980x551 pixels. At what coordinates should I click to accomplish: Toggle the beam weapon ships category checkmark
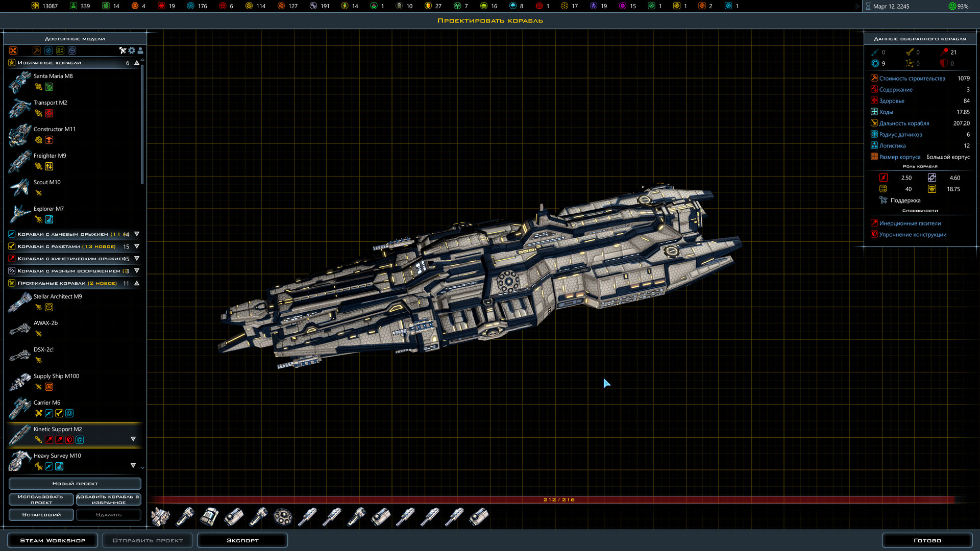[11, 234]
